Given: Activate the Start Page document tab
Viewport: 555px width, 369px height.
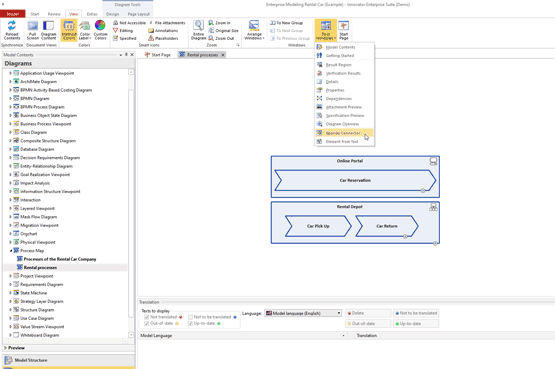Looking at the screenshot, I should point(158,55).
